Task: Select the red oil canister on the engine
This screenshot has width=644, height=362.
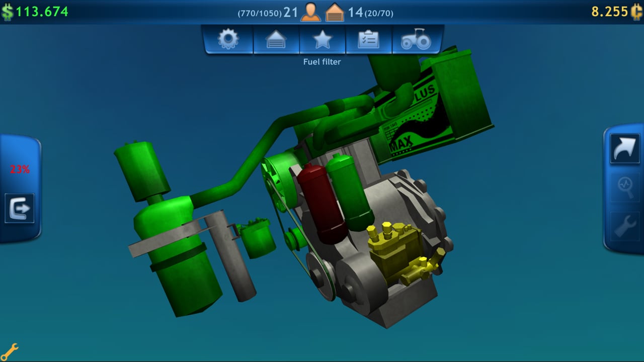Action: coord(320,201)
